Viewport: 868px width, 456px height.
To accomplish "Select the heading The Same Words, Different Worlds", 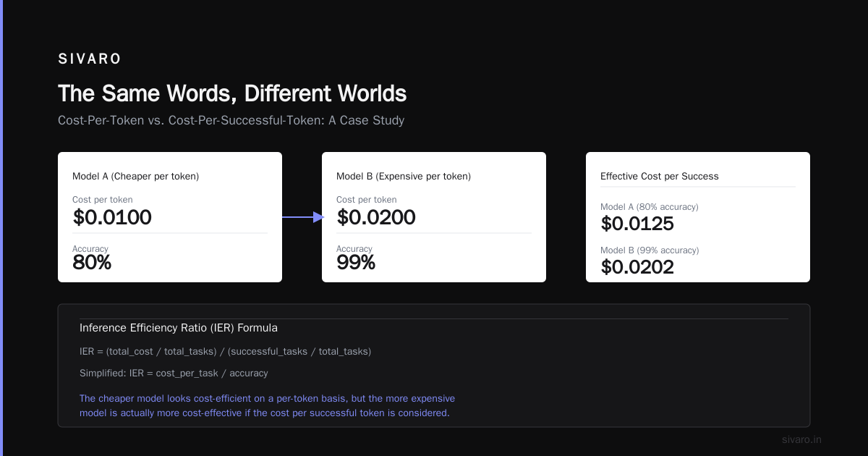I will pyautogui.click(x=232, y=93).
